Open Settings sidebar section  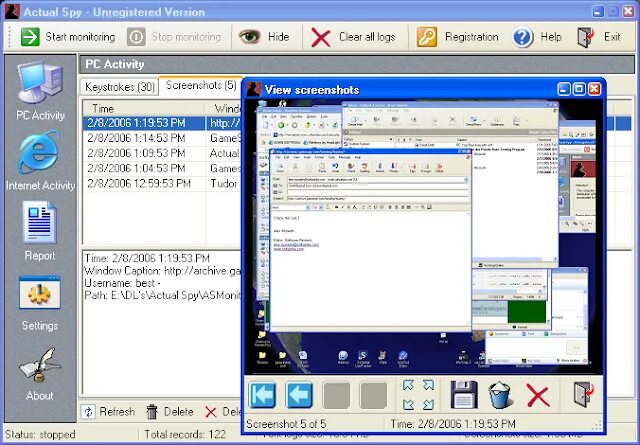[x=40, y=303]
